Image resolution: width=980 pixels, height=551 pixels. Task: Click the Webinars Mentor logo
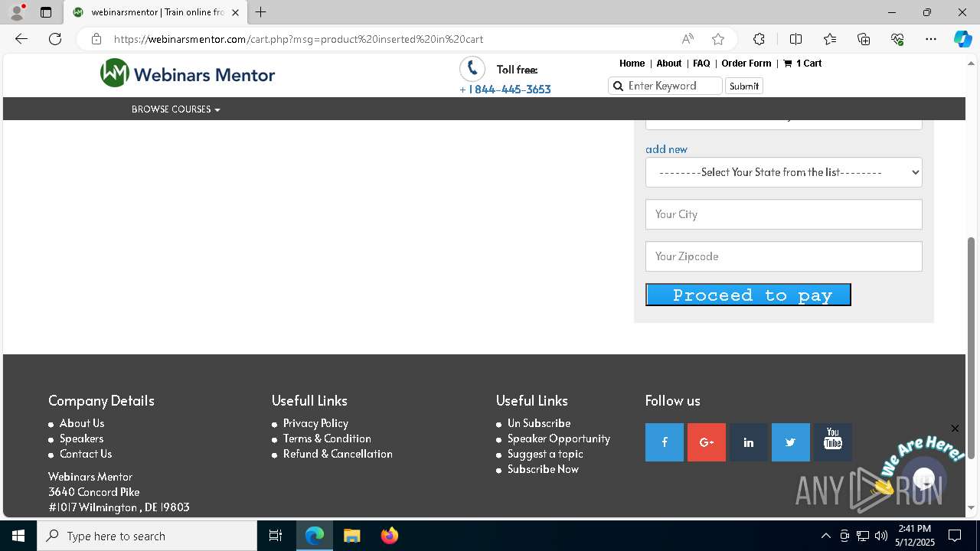188,73
